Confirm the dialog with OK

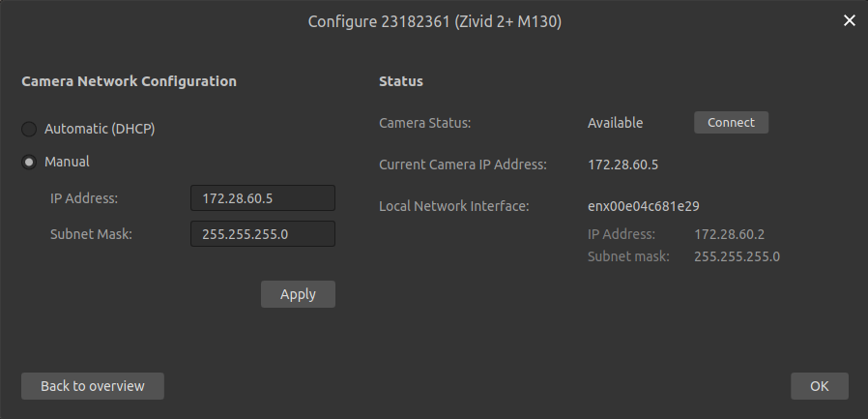(x=819, y=386)
